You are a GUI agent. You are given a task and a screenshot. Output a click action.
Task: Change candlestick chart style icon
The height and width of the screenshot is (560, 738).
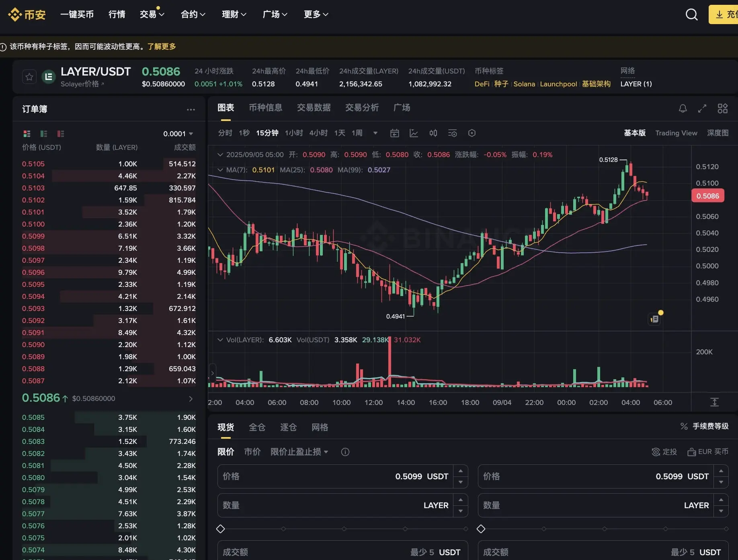tap(433, 133)
